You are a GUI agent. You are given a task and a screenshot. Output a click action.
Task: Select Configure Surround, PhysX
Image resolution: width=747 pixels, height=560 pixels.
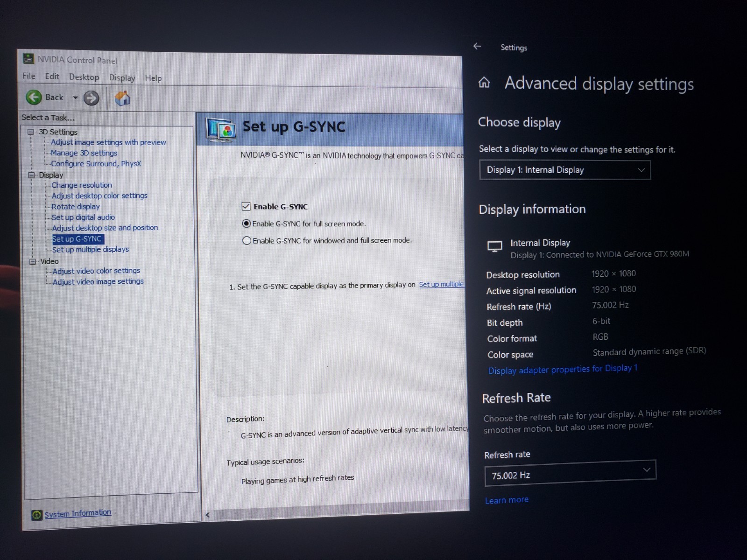[96, 164]
